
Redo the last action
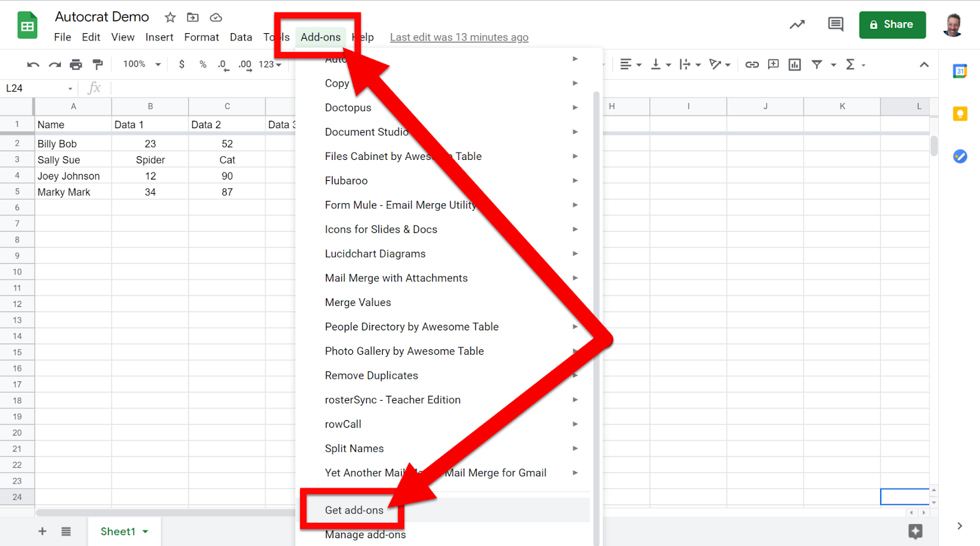tap(55, 64)
